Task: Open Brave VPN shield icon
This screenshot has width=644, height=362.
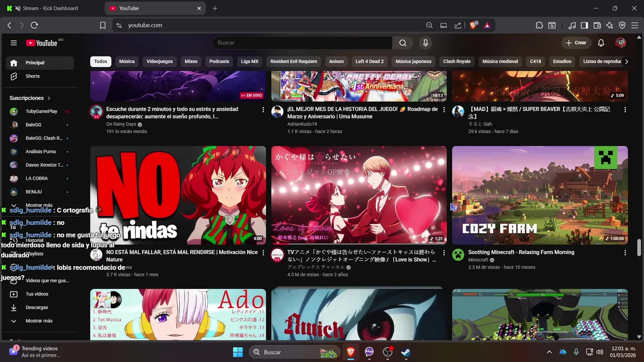Action: coord(622,25)
